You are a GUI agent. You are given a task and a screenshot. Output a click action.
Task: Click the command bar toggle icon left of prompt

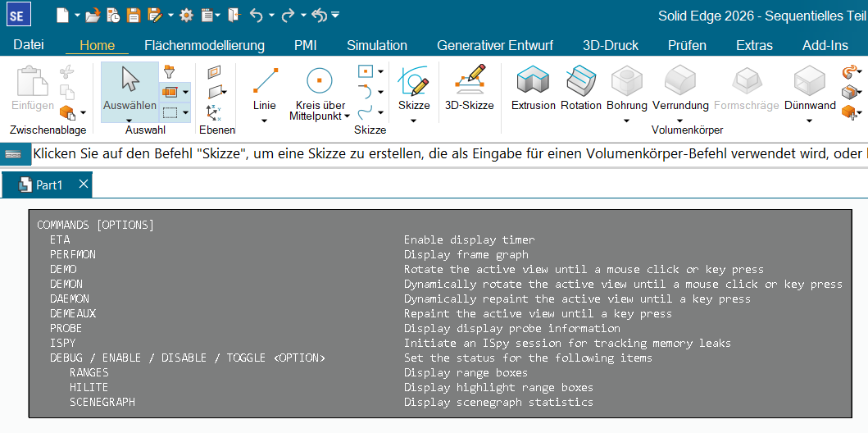[x=14, y=154]
